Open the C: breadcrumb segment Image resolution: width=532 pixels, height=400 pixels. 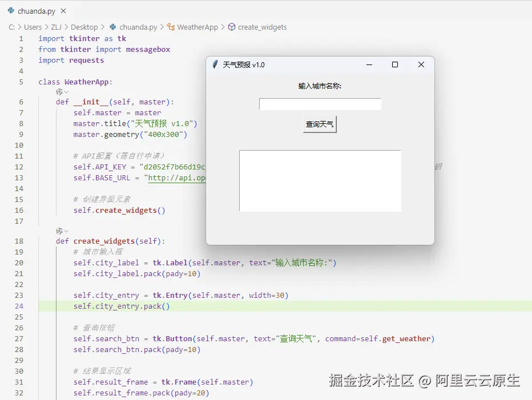coord(11,27)
